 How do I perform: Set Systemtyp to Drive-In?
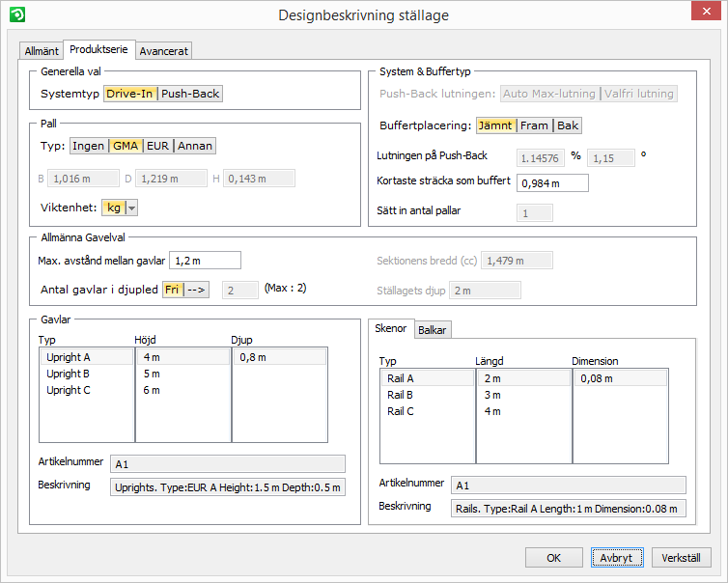tap(129, 94)
